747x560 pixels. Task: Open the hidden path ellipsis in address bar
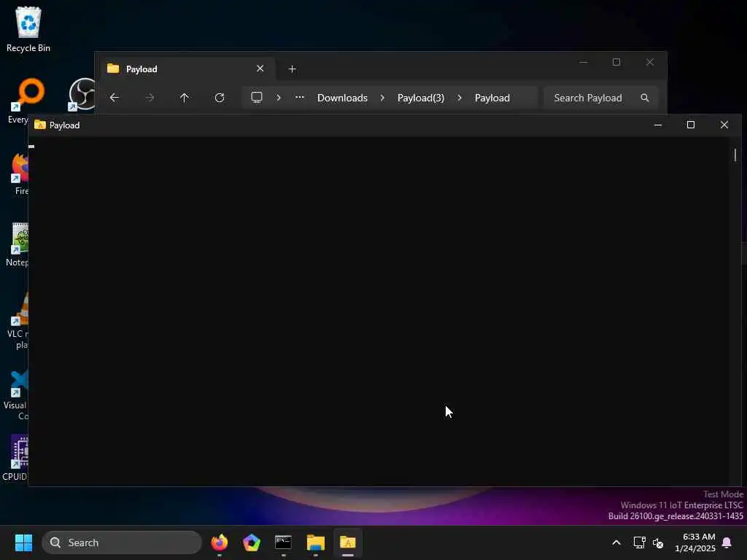click(x=300, y=97)
